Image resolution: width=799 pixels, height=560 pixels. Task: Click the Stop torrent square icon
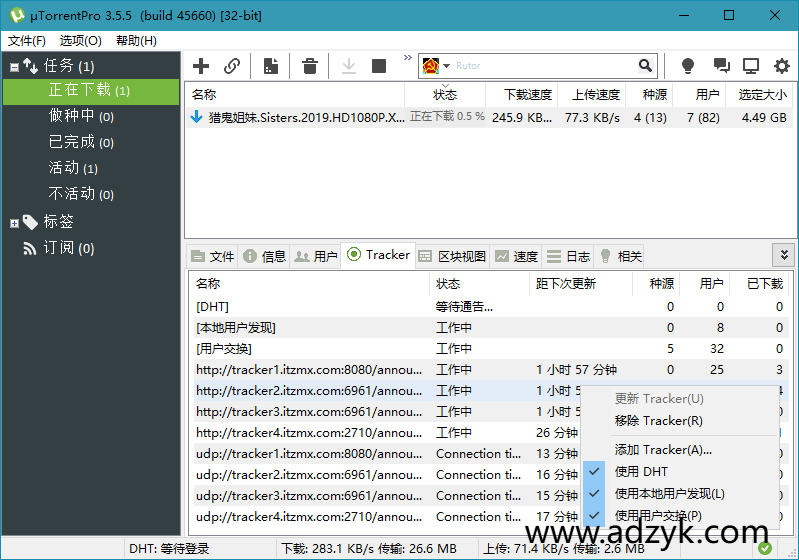coord(379,66)
